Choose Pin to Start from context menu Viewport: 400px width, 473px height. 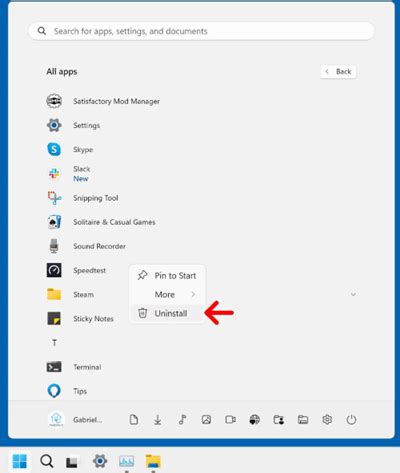coord(167,275)
